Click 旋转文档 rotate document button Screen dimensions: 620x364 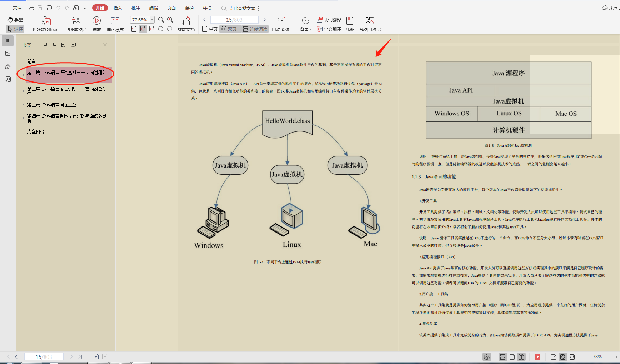[186, 24]
